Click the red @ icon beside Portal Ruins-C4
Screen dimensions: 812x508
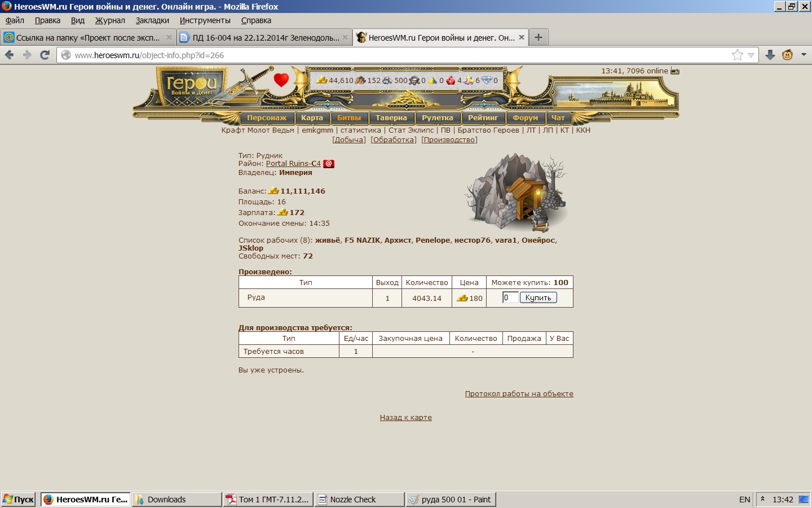pos(329,164)
